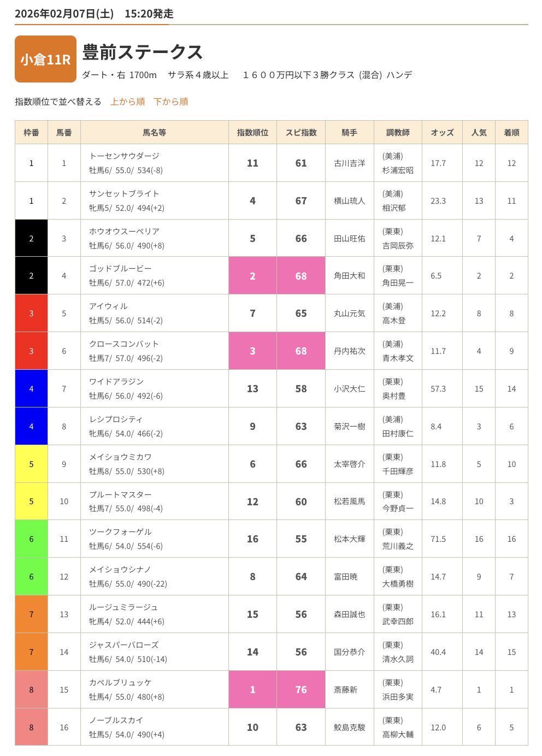Click the pink speed index 76 cell
Image resolution: width=542 pixels, height=756 pixels.
[301, 690]
